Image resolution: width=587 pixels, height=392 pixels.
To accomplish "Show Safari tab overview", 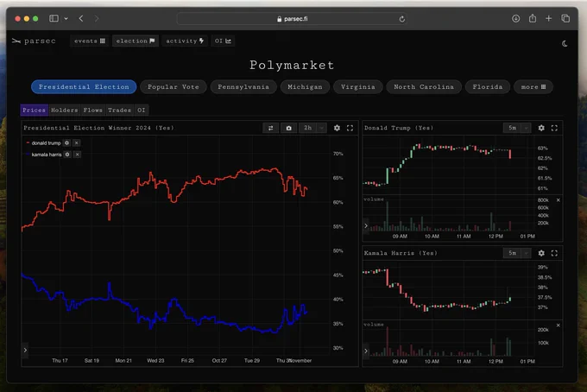I will tap(565, 18).
